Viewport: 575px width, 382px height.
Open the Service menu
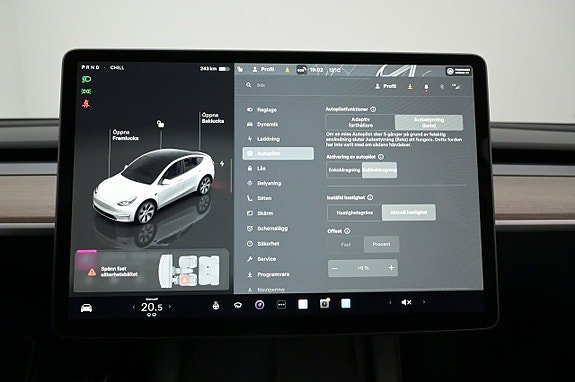pos(261,259)
